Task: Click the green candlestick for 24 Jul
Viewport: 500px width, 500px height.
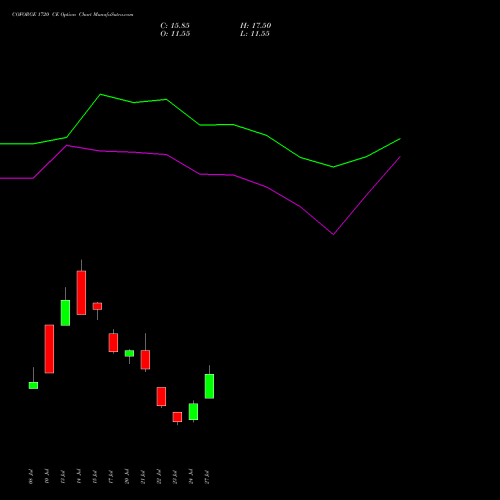Action: click(x=193, y=412)
